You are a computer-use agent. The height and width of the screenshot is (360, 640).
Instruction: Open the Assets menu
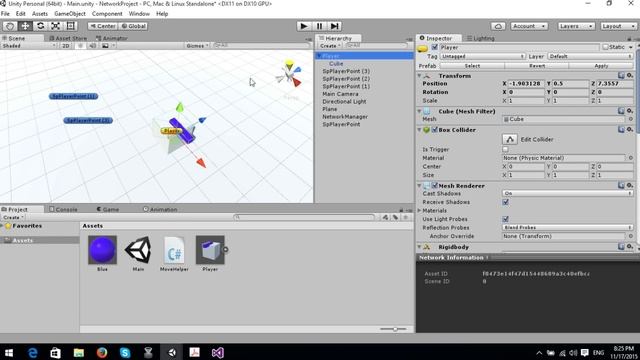(40, 13)
